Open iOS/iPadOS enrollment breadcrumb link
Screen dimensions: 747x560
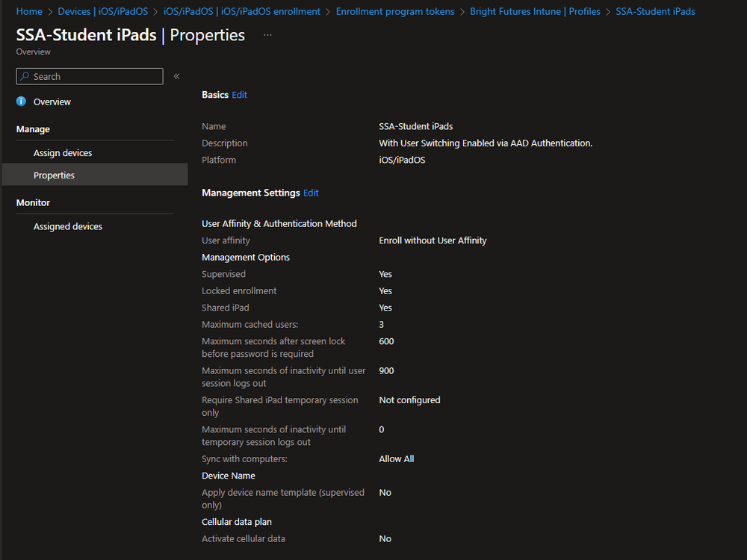pyautogui.click(x=242, y=11)
